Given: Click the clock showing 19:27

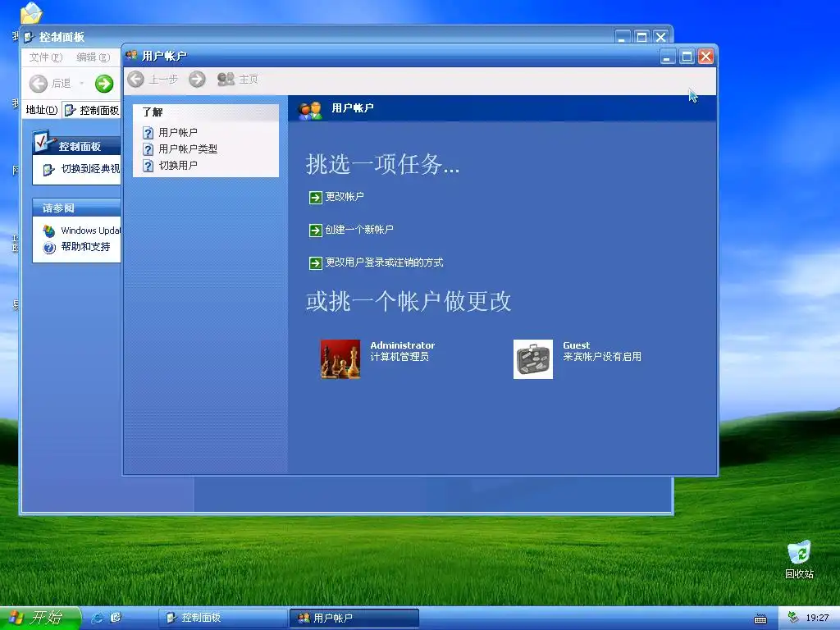Looking at the screenshot, I should [x=818, y=618].
